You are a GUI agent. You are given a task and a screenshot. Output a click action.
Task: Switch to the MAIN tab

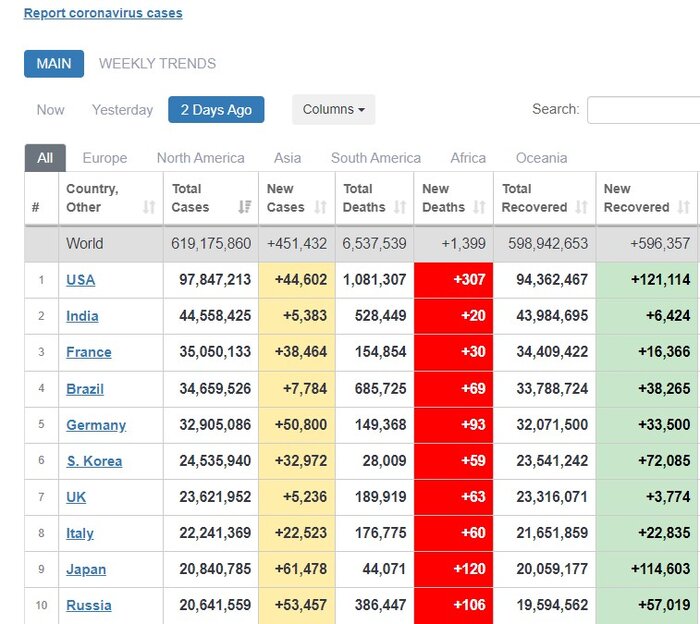pos(54,64)
